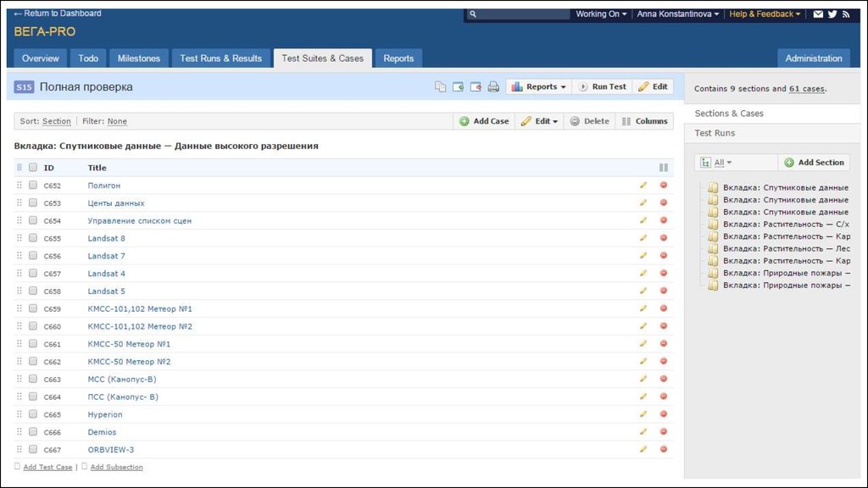868x488 pixels.
Task: Click in the search input field
Action: click(523, 14)
